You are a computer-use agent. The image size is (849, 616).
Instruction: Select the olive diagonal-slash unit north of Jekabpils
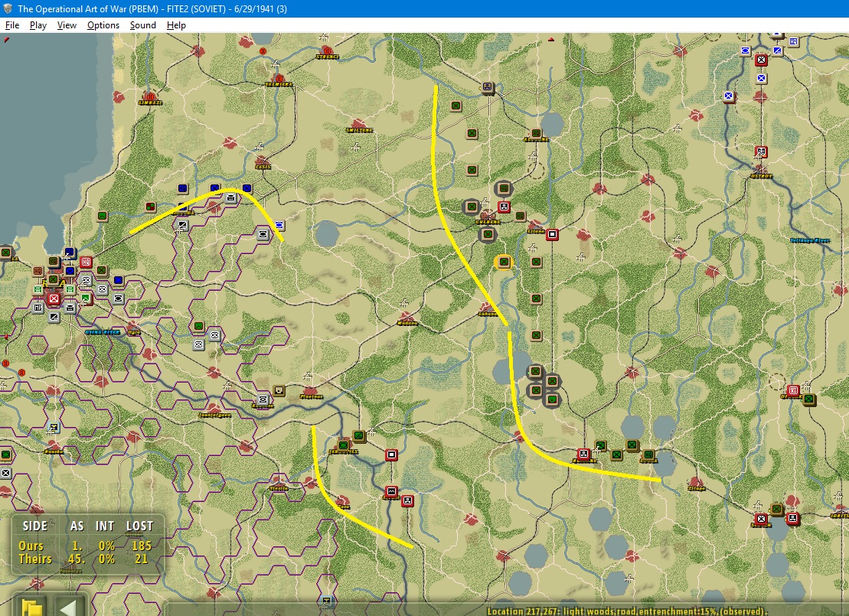[358, 435]
